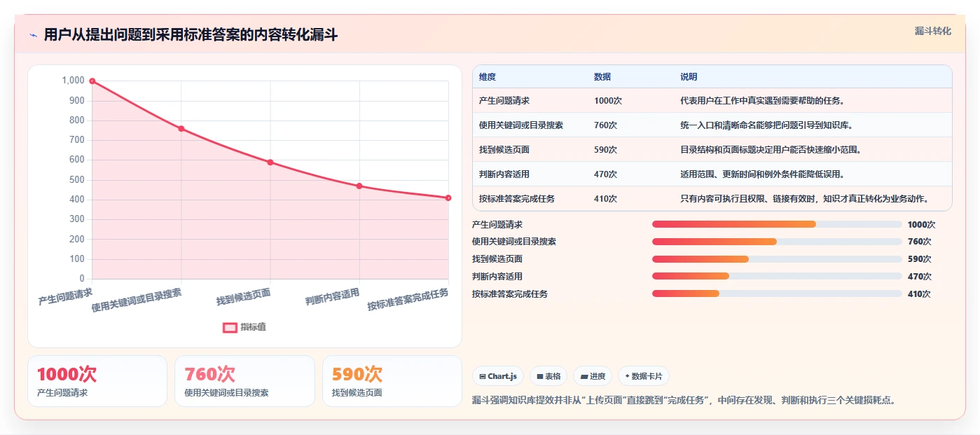Click the 数据卡片 chip
The height and width of the screenshot is (435, 980).
[643, 376]
